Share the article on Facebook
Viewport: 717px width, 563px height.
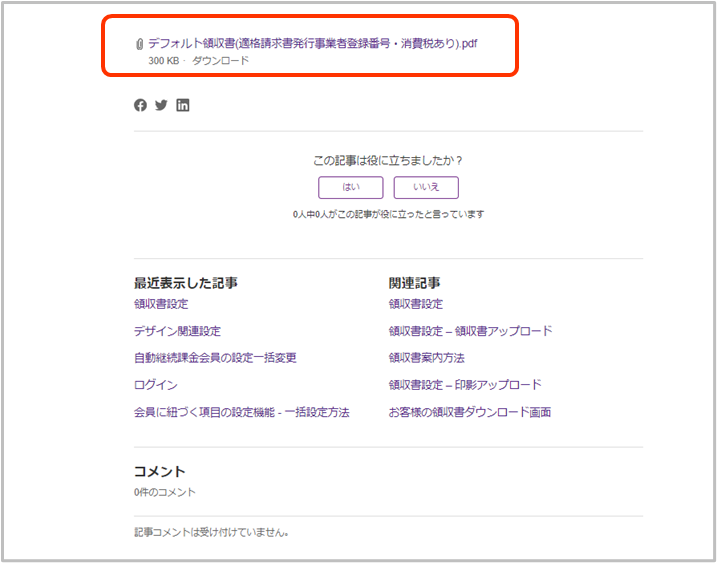click(x=140, y=105)
